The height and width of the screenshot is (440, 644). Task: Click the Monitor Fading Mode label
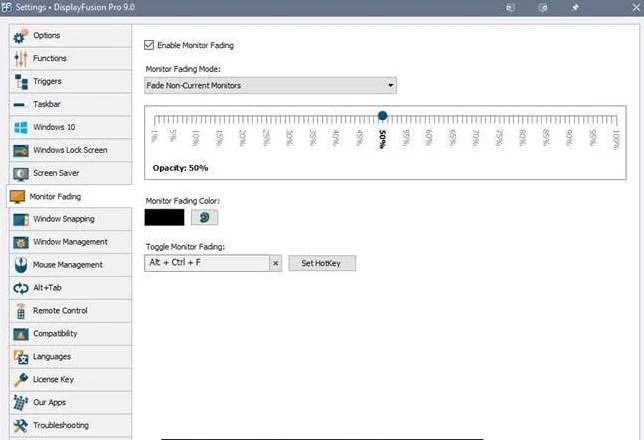click(183, 69)
